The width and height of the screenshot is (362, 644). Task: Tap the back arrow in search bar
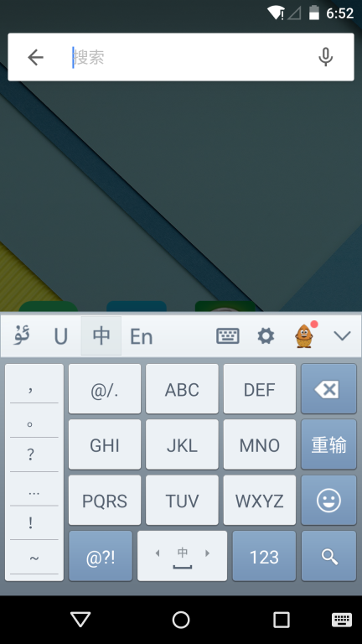click(36, 57)
